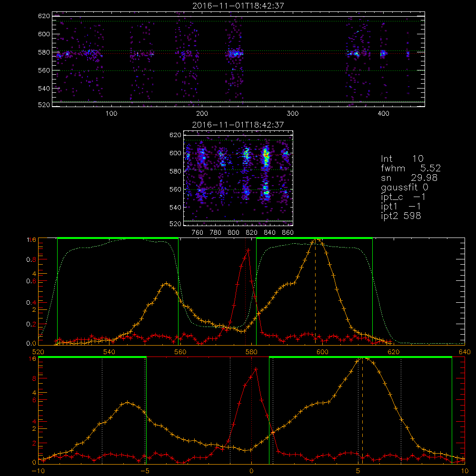Click x-axis label 860 on middle image
The width and height of the screenshot is (476, 476).
tap(288, 233)
